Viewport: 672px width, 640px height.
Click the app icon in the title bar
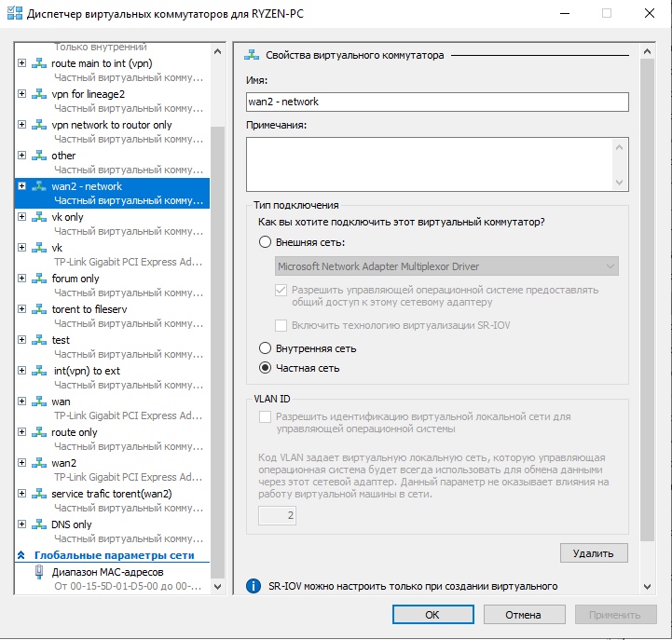click(x=15, y=13)
